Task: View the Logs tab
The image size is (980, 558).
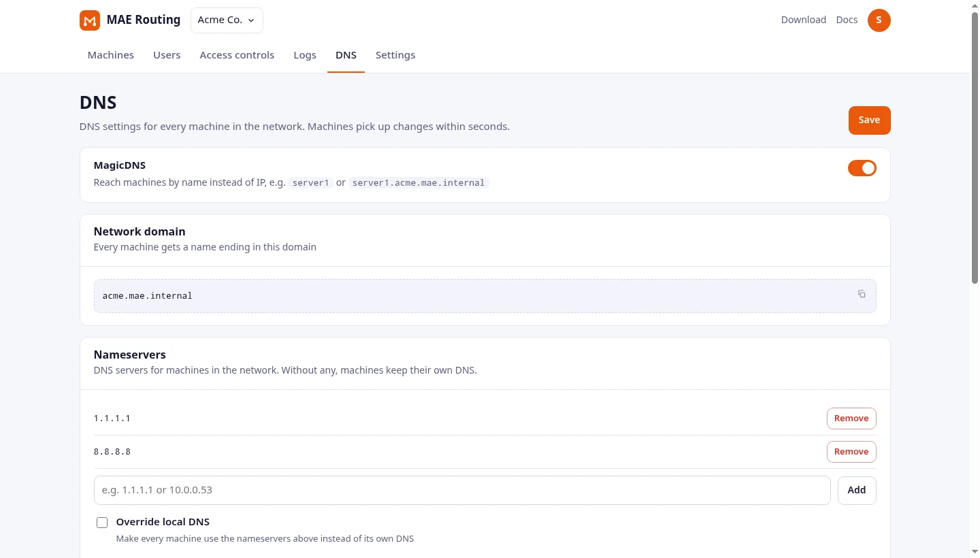Action: point(305,55)
